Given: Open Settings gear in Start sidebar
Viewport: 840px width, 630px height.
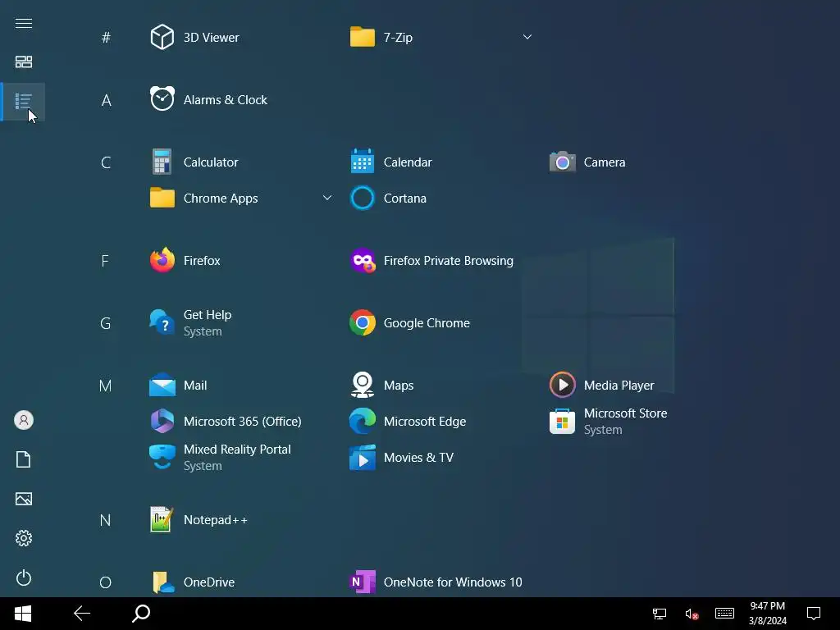Looking at the screenshot, I should point(24,538).
